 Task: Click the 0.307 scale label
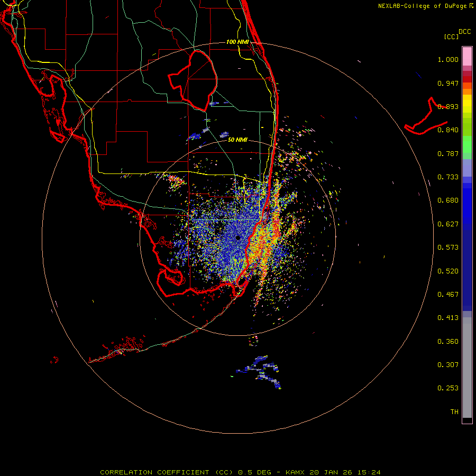(448, 365)
